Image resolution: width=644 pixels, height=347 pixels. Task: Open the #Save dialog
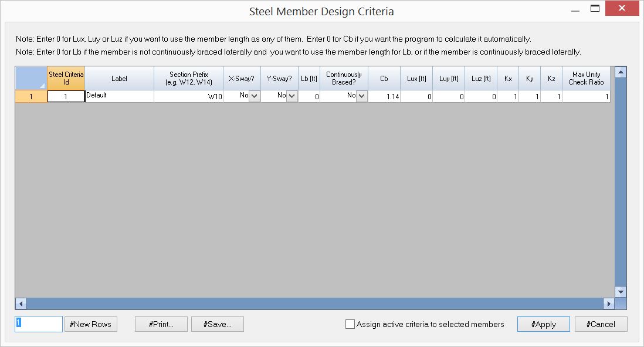[217, 324]
